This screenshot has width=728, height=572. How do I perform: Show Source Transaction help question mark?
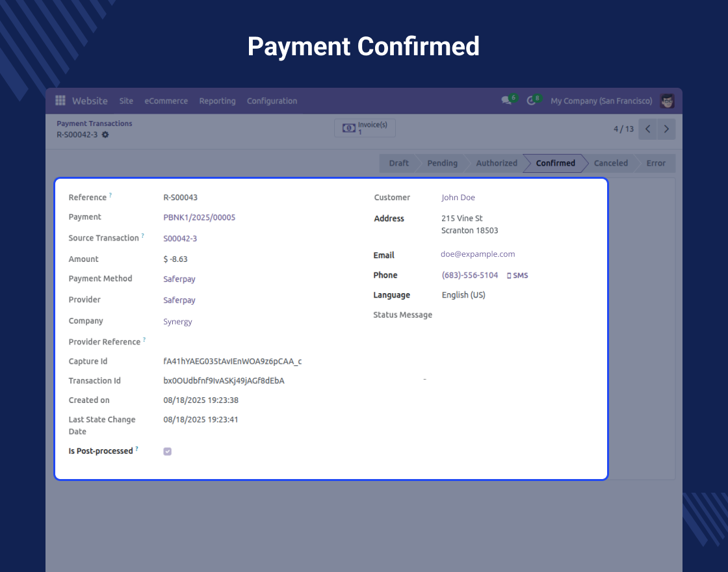[x=142, y=235]
